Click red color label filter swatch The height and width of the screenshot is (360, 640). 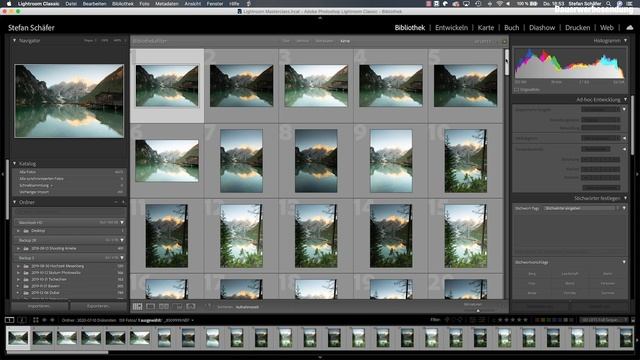(538, 320)
